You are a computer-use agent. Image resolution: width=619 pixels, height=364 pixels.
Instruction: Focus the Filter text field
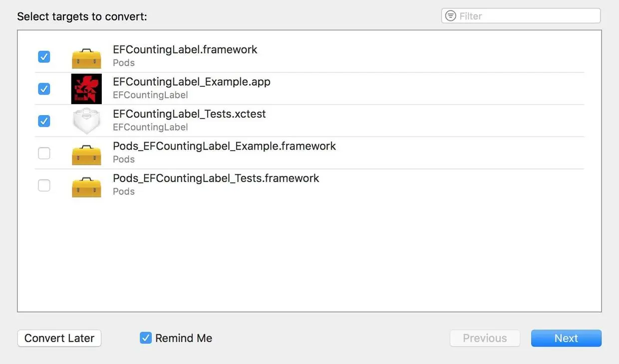pos(527,16)
